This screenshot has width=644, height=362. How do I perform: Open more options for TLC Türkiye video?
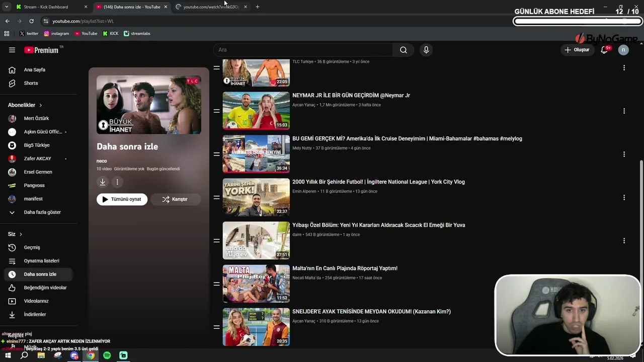[624, 68]
